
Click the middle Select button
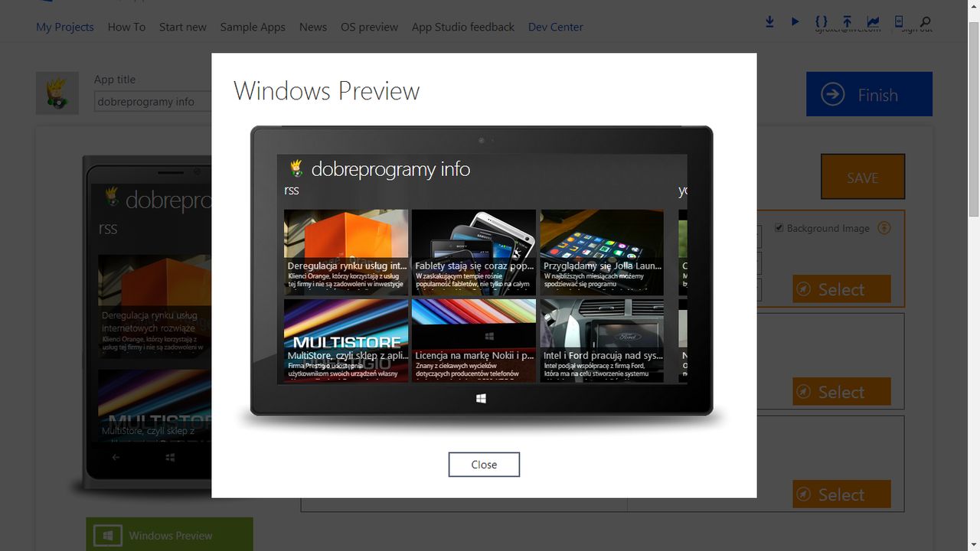click(841, 392)
